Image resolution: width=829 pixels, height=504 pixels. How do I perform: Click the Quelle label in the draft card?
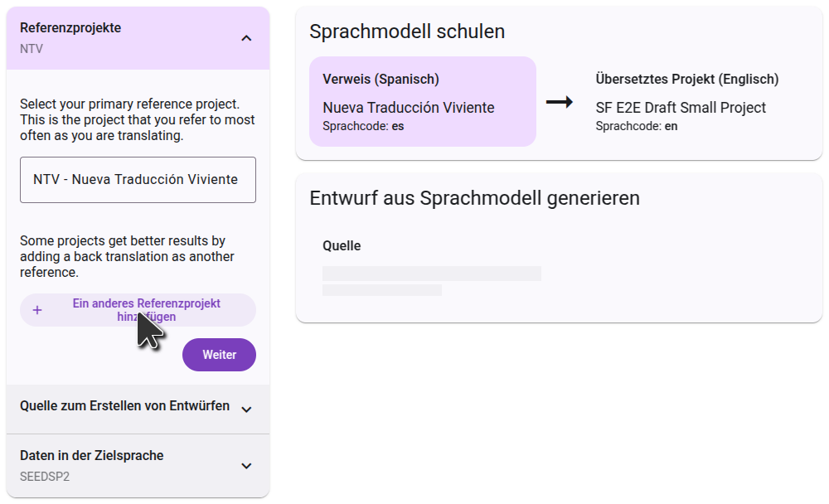pos(342,246)
